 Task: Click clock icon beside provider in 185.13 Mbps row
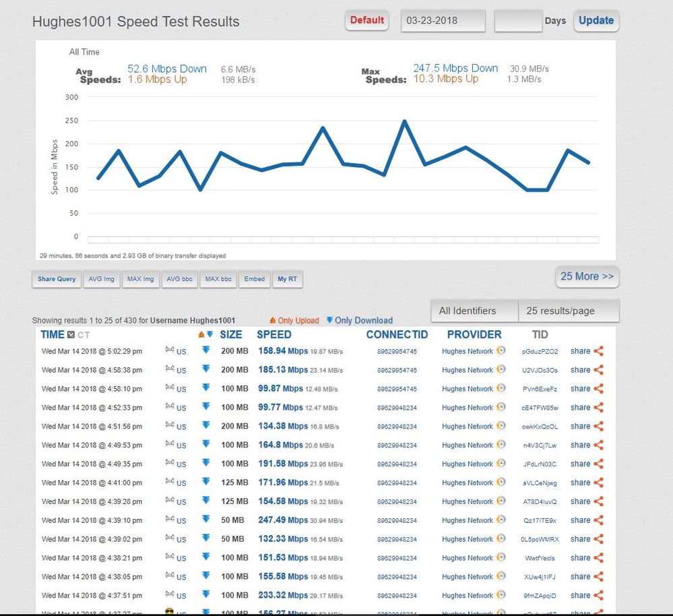coord(501,369)
